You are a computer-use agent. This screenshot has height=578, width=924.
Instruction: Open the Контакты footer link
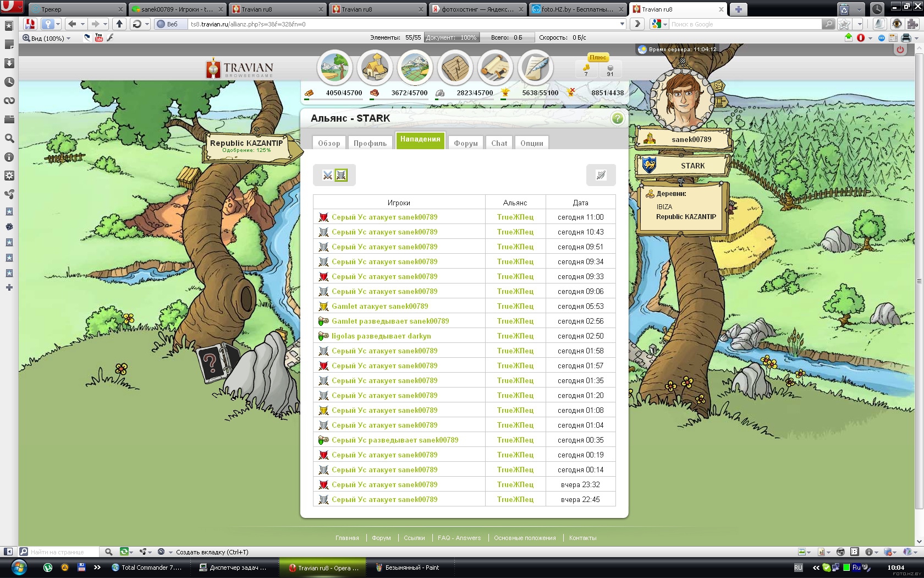(x=582, y=538)
